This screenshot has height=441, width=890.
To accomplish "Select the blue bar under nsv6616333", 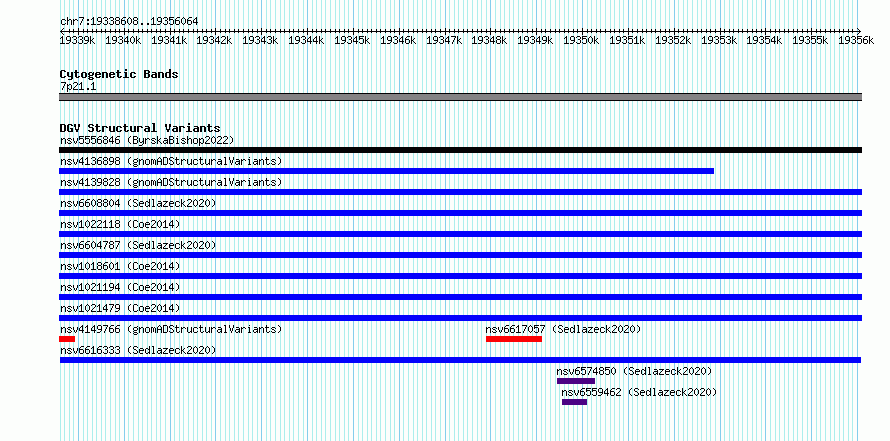I will (x=460, y=360).
